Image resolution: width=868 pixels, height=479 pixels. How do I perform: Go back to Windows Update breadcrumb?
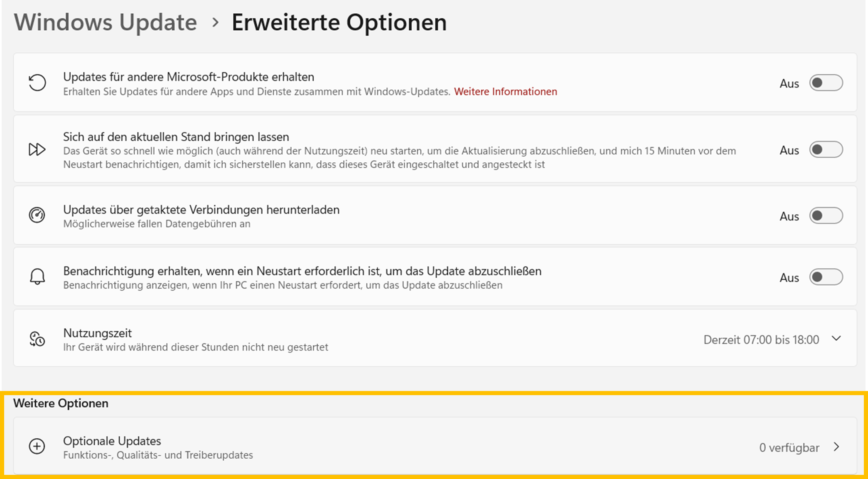[106, 22]
